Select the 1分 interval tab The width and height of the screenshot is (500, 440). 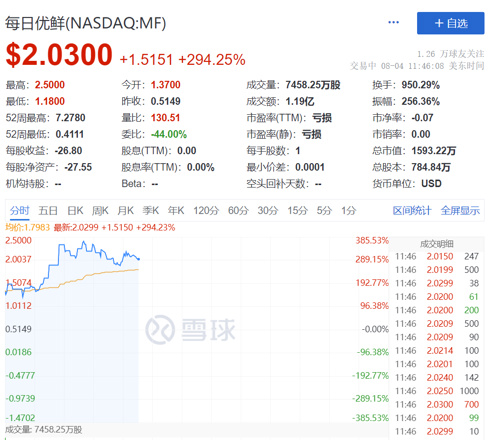tap(348, 211)
